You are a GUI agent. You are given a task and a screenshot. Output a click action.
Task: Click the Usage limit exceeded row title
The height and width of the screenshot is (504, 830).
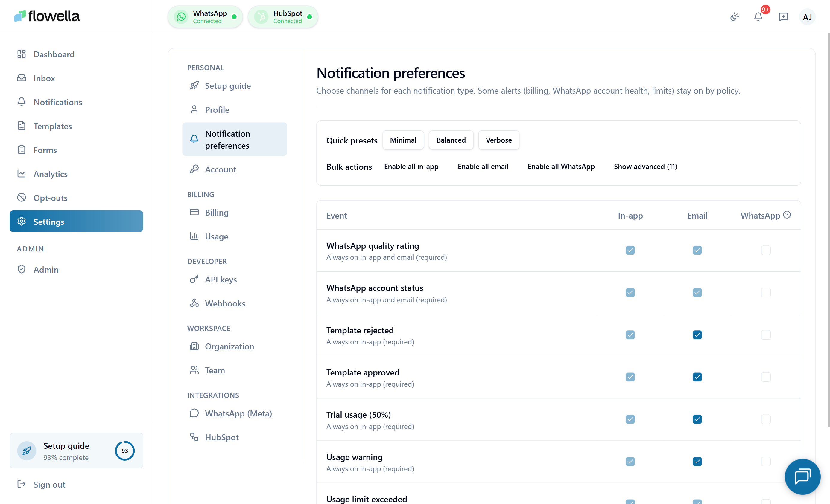tap(367, 499)
